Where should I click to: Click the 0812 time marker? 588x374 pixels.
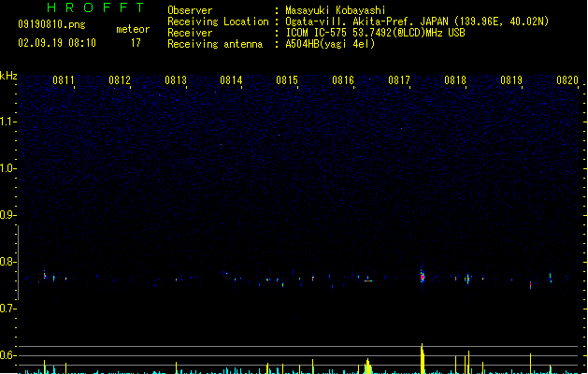120,80
